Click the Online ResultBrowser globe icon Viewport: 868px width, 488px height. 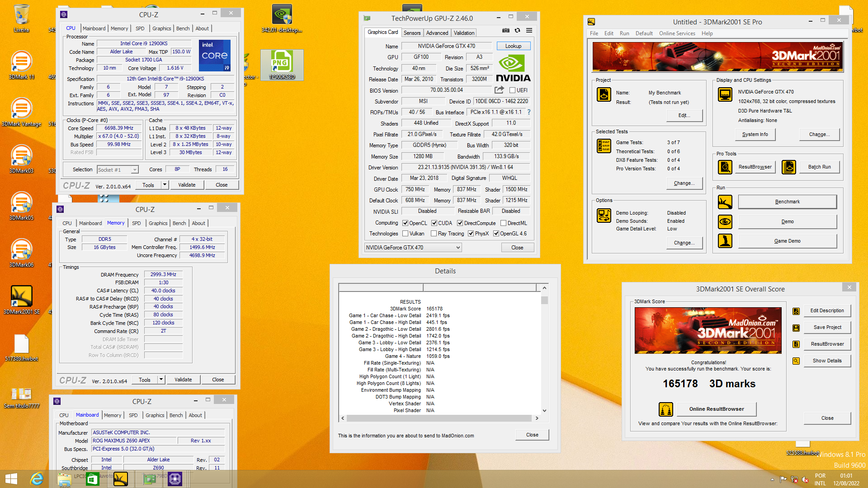point(666,409)
